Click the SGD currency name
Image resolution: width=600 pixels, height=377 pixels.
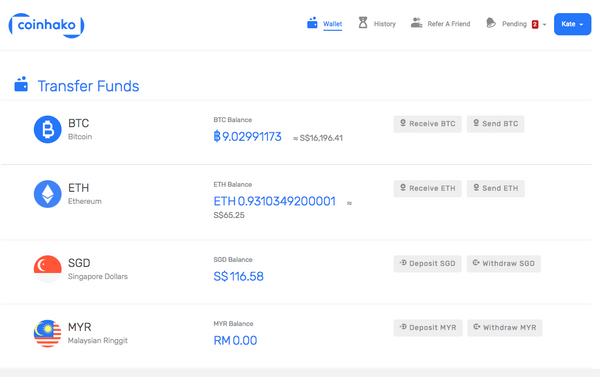tap(79, 263)
